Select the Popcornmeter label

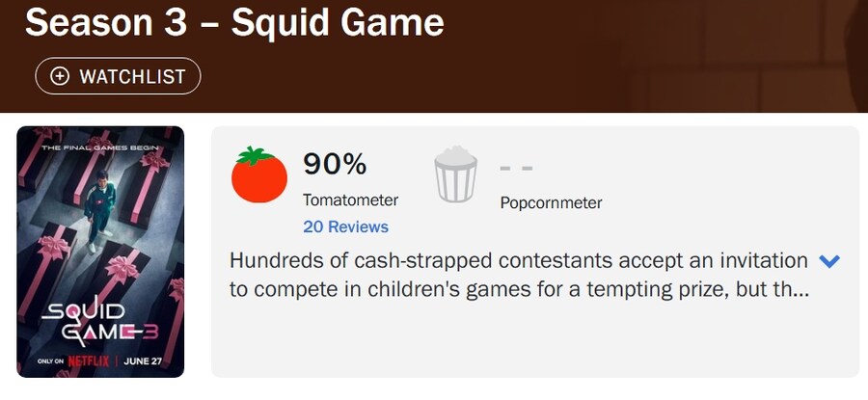tap(551, 202)
